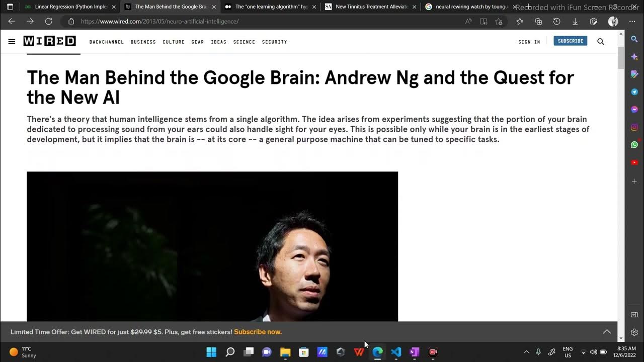This screenshot has height=362, width=644.
Task: Open the Ideas section
Action: tap(218, 42)
